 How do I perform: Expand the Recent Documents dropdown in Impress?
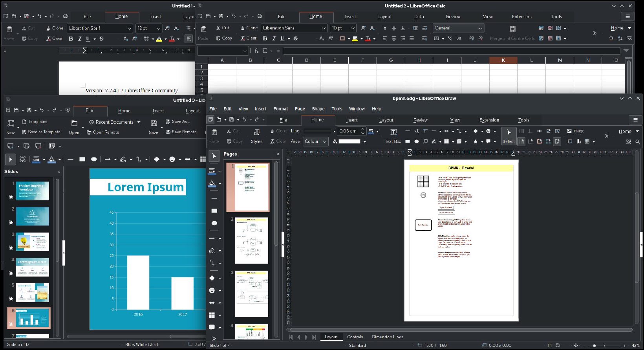pyautogui.click(x=139, y=122)
